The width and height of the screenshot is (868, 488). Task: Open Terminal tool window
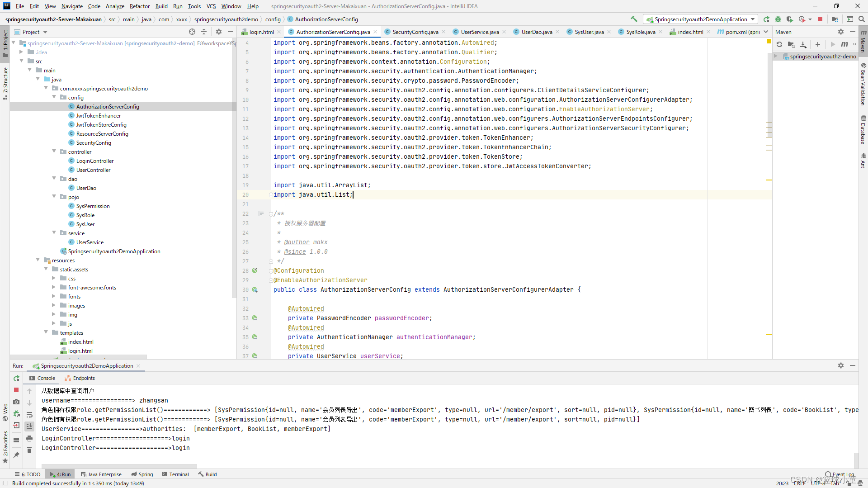tap(175, 474)
